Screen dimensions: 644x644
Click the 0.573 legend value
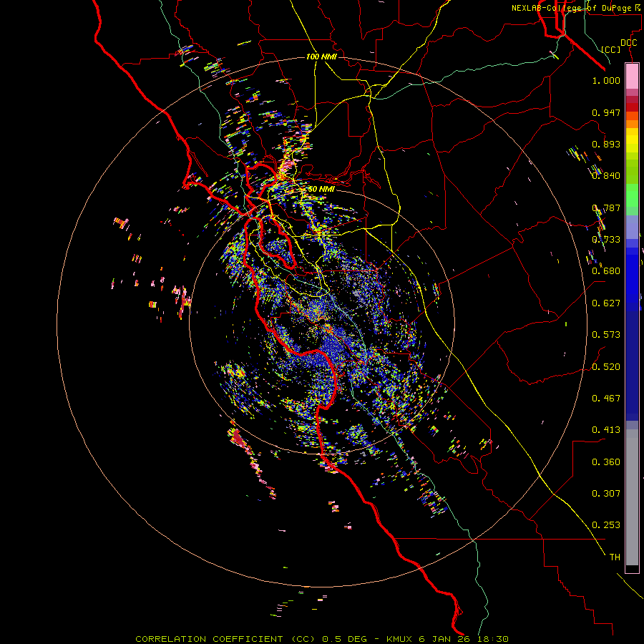(606, 335)
